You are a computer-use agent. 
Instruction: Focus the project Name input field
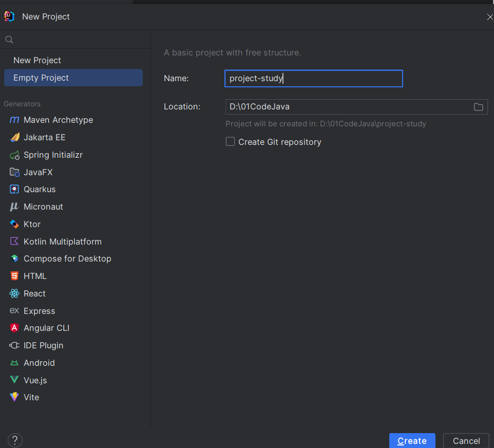(x=313, y=78)
